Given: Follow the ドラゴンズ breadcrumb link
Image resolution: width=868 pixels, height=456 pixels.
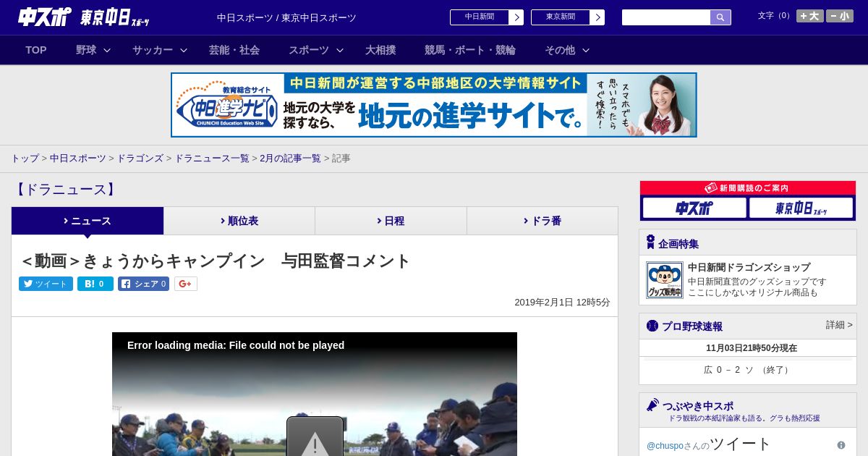Looking at the screenshot, I should (x=140, y=159).
